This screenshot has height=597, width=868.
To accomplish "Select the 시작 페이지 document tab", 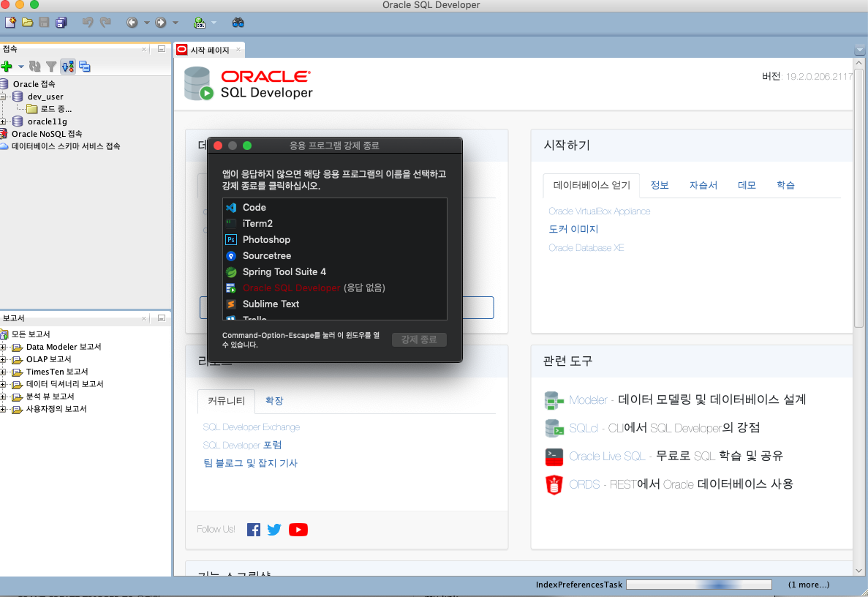I will [209, 50].
